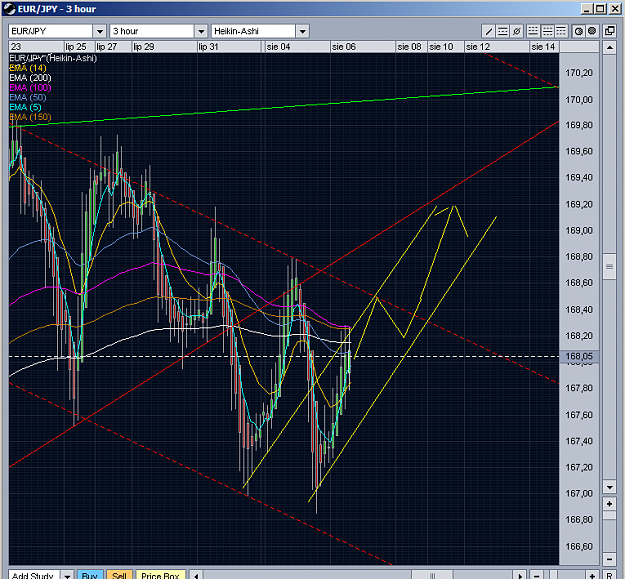Click the Sell button
Image resolution: width=625 pixels, height=579 pixels.
click(x=119, y=575)
